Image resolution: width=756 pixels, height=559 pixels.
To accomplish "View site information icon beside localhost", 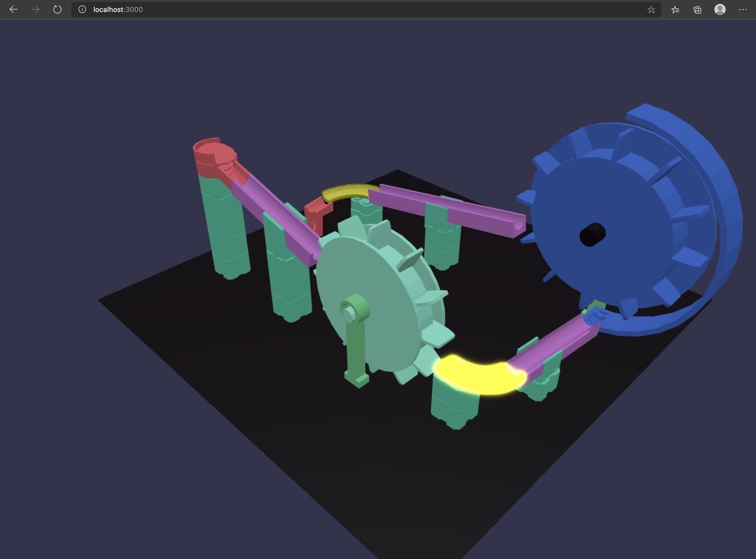I will coord(82,9).
